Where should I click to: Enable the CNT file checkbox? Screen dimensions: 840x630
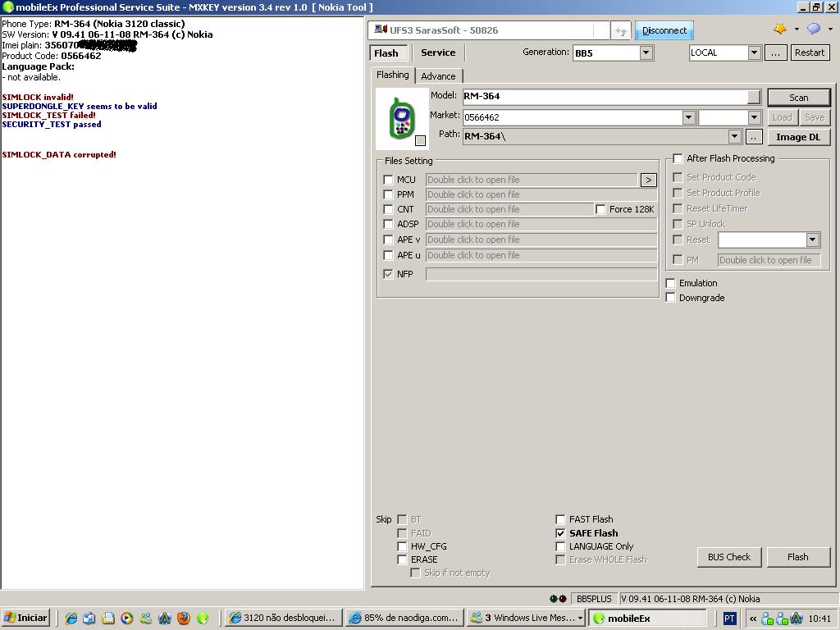[x=388, y=209]
